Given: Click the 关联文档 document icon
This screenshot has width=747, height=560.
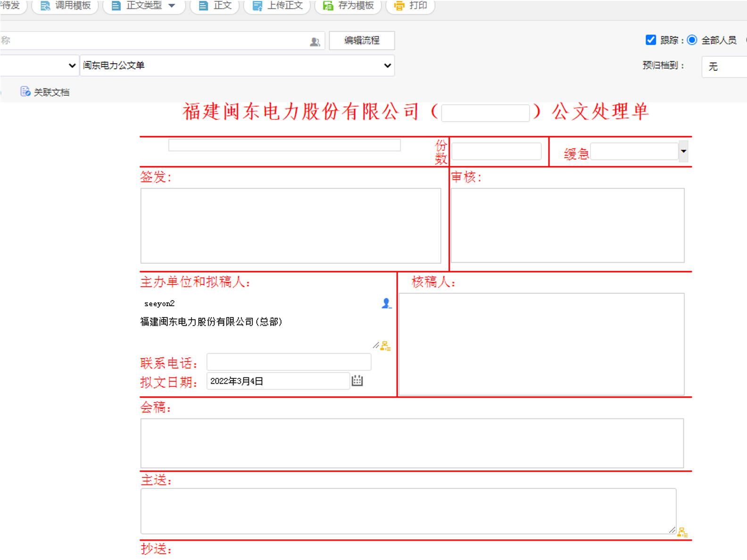Looking at the screenshot, I should point(25,92).
